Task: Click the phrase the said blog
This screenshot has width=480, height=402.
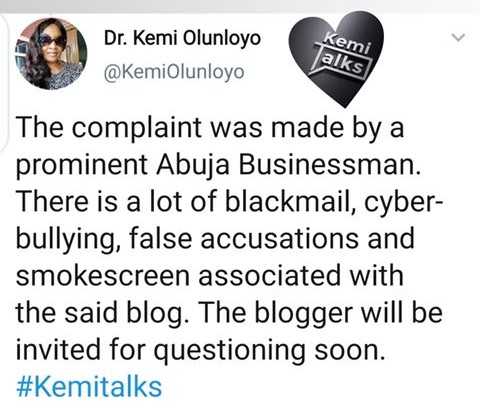Action: tap(100, 313)
